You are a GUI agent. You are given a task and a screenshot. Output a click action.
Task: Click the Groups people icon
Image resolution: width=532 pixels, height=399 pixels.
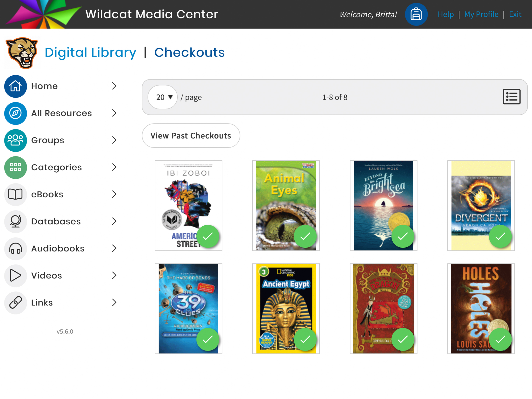click(x=15, y=140)
